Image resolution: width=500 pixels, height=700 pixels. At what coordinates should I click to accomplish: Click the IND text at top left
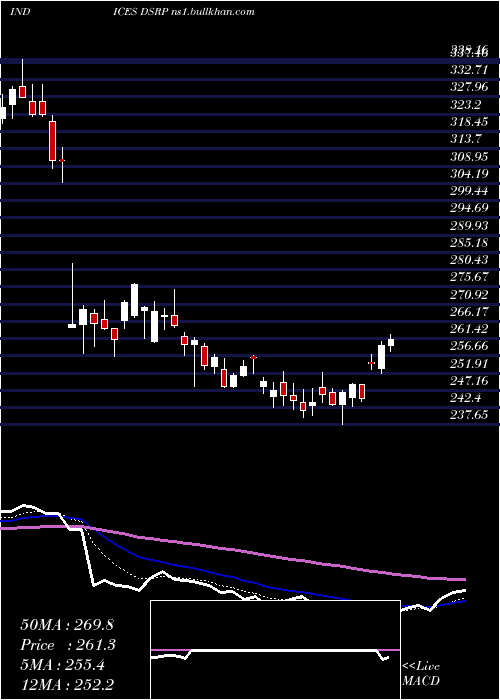coord(20,11)
